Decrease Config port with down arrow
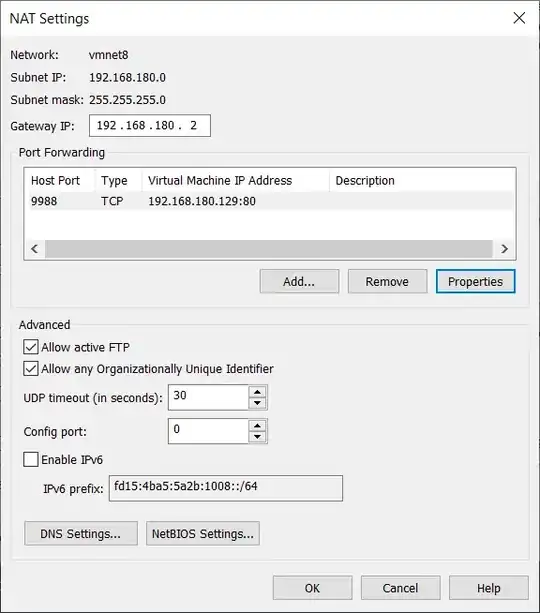540x613 pixels. pyautogui.click(x=257, y=437)
